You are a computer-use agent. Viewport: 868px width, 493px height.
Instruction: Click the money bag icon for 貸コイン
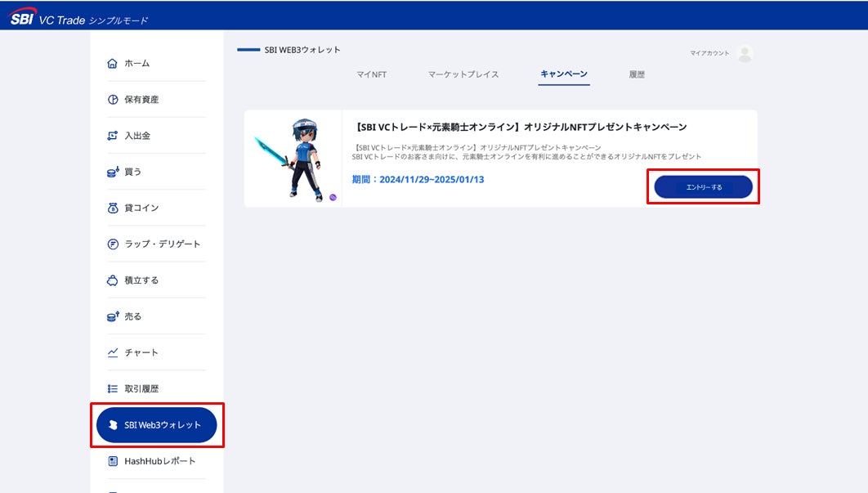pyautogui.click(x=112, y=208)
